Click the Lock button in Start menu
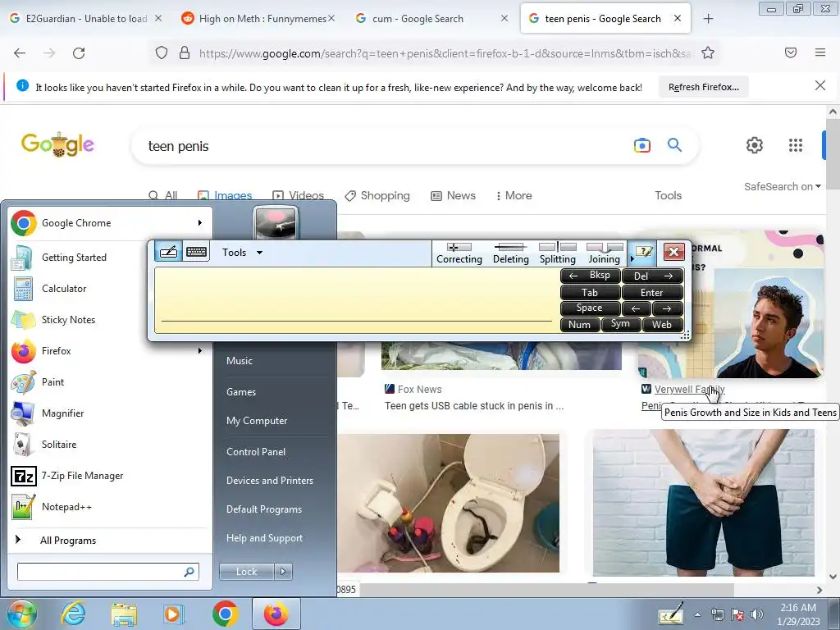Viewport: 840px width, 630px height. pos(246,572)
